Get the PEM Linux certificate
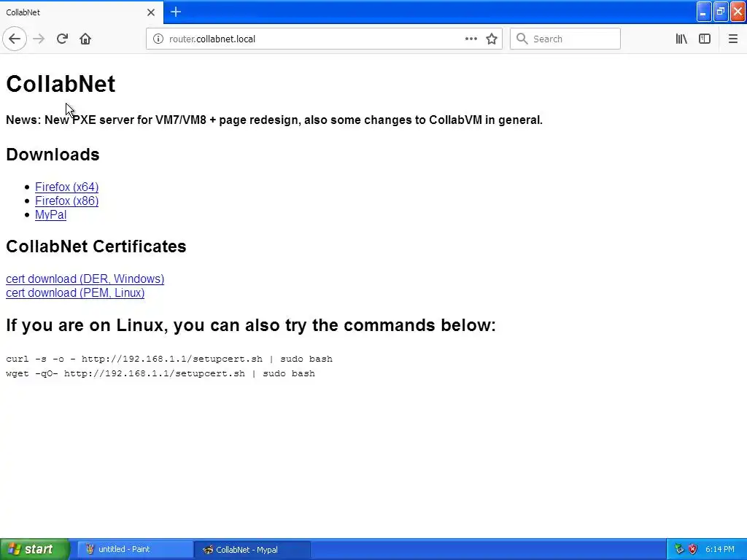747x560 pixels. pyautogui.click(x=75, y=292)
